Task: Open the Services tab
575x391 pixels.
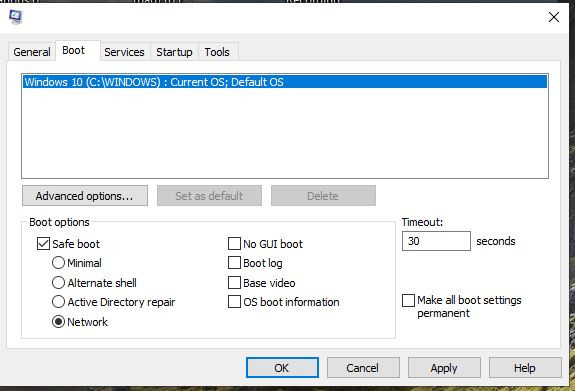Action: 124,52
